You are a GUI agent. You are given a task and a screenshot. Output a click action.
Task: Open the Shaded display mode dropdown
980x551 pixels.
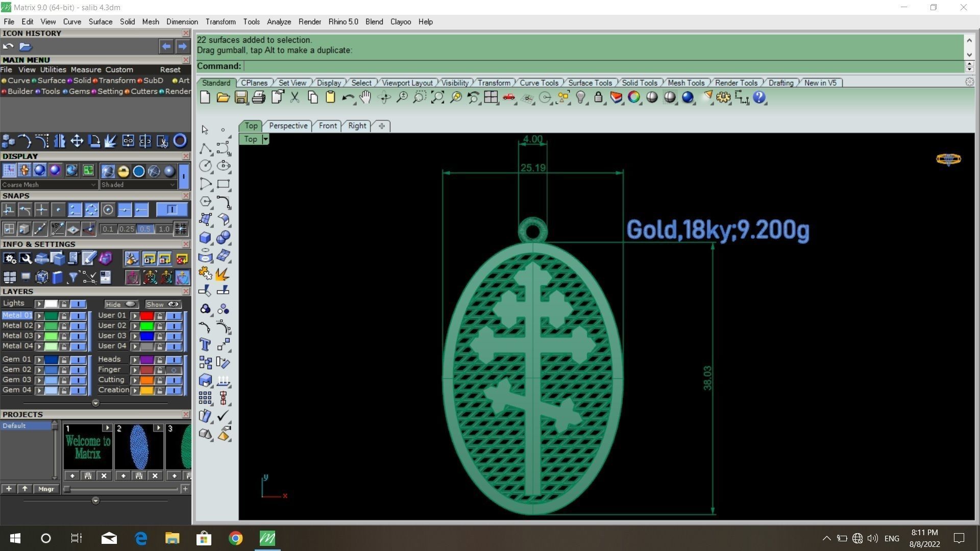pyautogui.click(x=138, y=185)
